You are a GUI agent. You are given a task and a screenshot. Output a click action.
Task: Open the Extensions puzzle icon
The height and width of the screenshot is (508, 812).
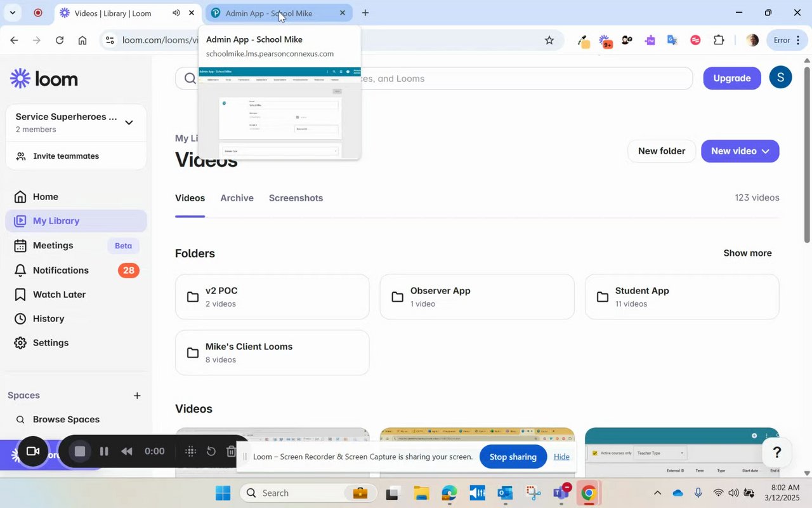click(x=719, y=40)
